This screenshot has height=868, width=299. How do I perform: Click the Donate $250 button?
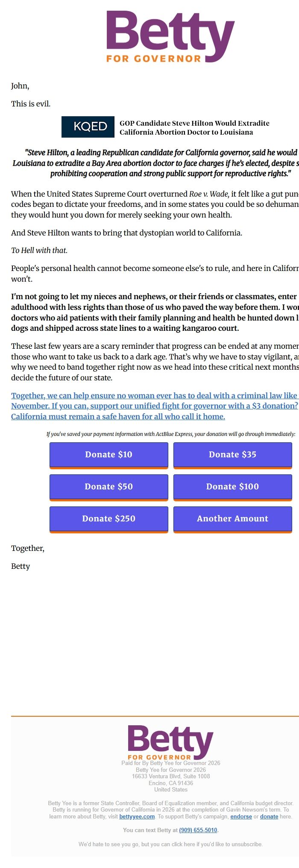pos(108,519)
